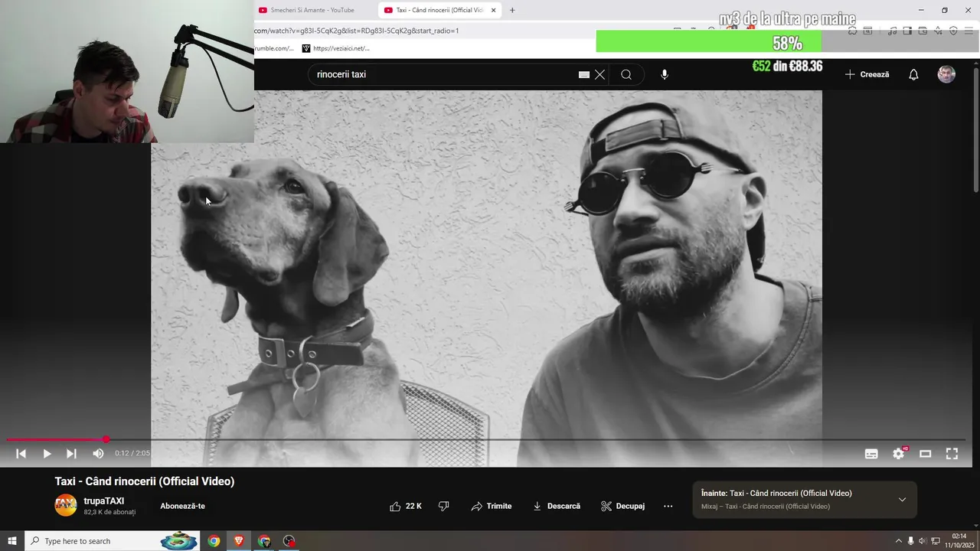Open Brave browser from taskbar
This screenshot has height=551, width=980.
239,541
